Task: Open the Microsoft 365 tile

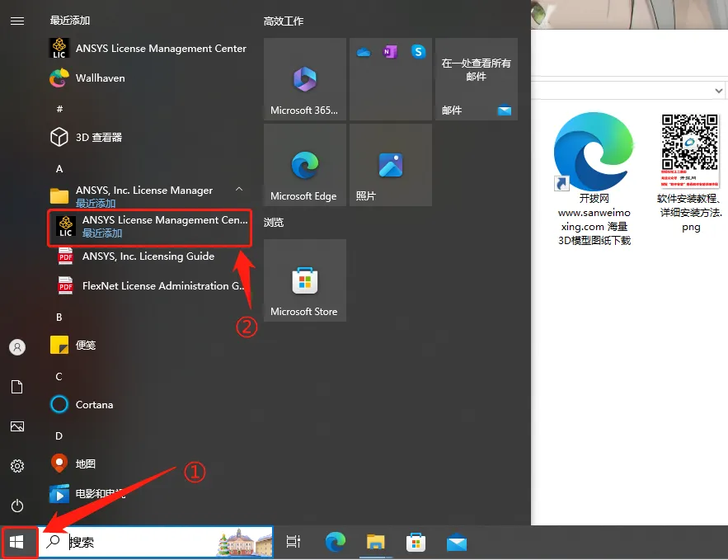Action: 305,79
